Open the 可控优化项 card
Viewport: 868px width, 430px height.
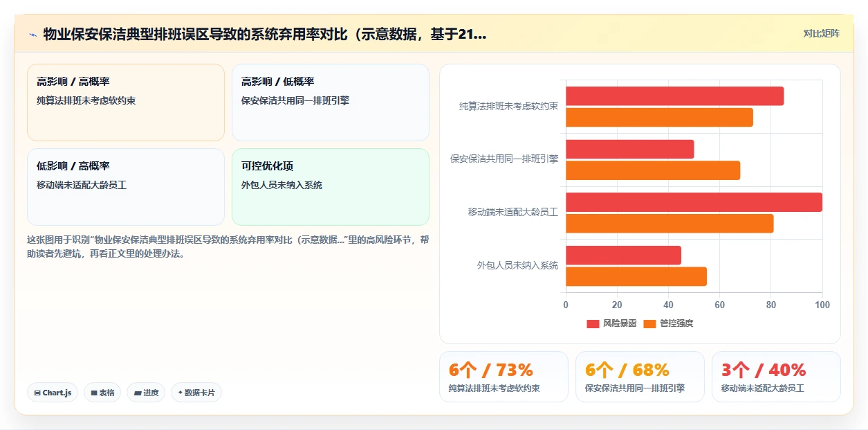(331, 187)
